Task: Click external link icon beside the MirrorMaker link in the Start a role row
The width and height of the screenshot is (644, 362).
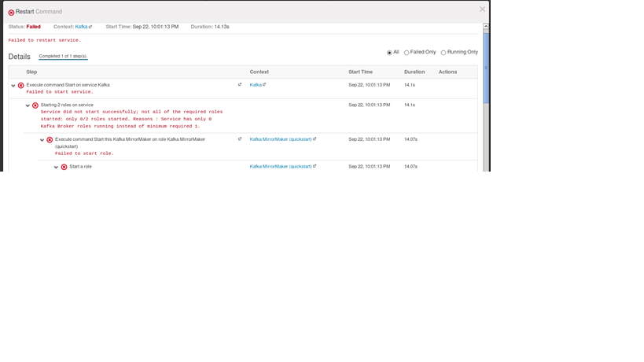Action: (x=315, y=166)
